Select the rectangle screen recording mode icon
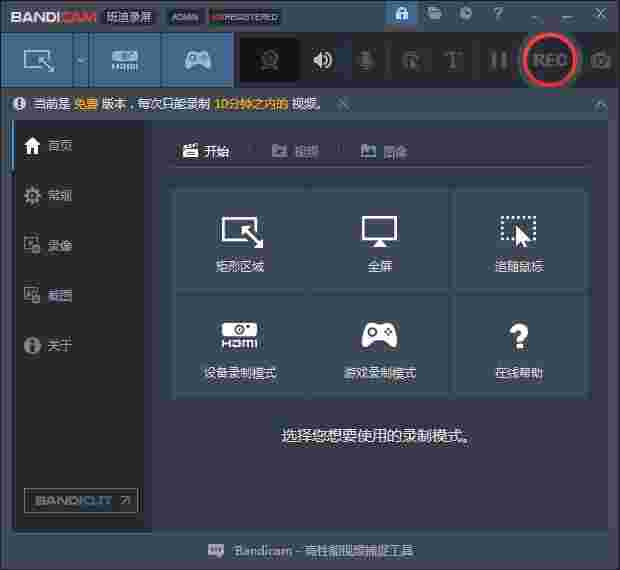This screenshot has height=570, width=620. point(38,60)
